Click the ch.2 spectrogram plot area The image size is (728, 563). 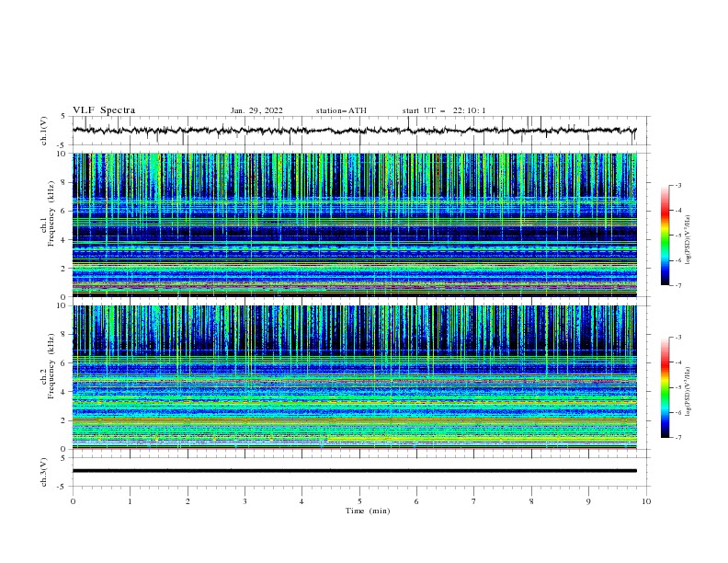(354, 377)
